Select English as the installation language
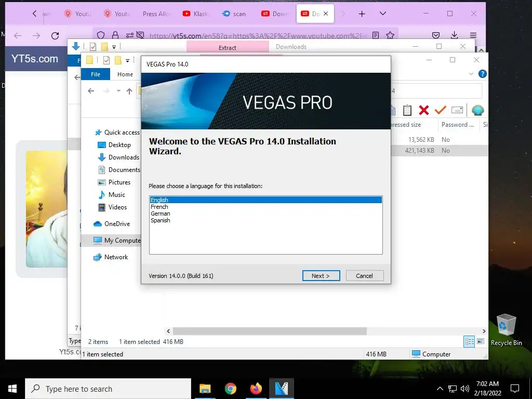 pyautogui.click(x=265, y=200)
